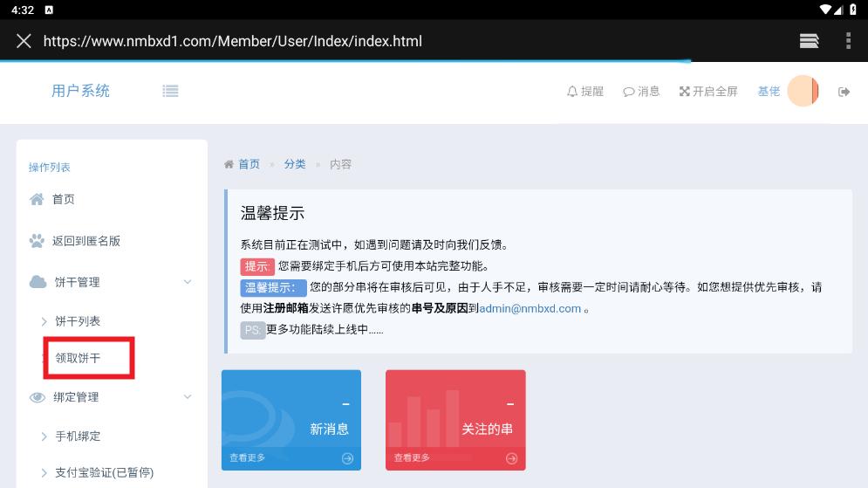Screen dimensions: 868x488
Task: Tap the stacked bars icon in browser bar
Action: coord(809,41)
